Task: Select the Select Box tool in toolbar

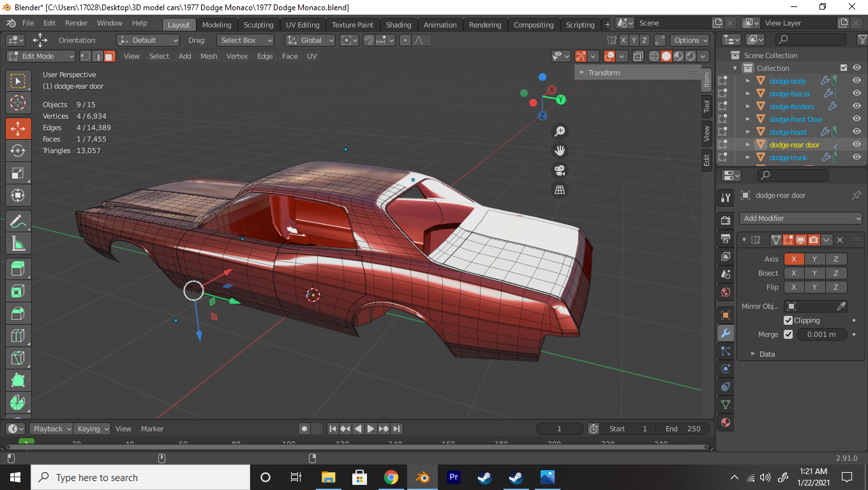Action: [x=18, y=81]
